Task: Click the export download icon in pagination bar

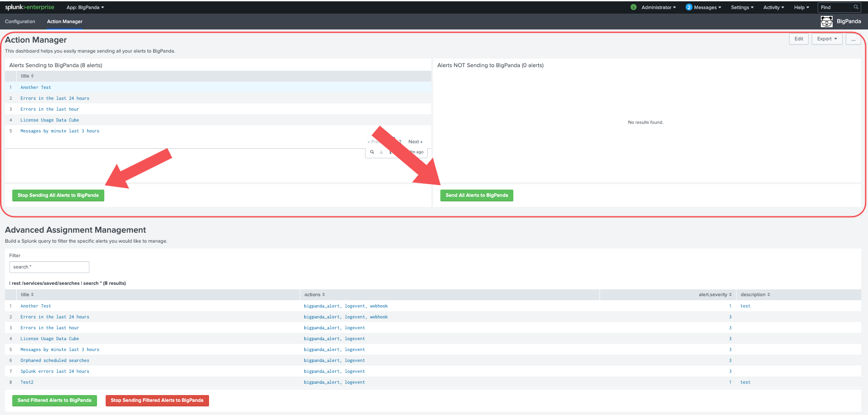Action: [x=381, y=152]
